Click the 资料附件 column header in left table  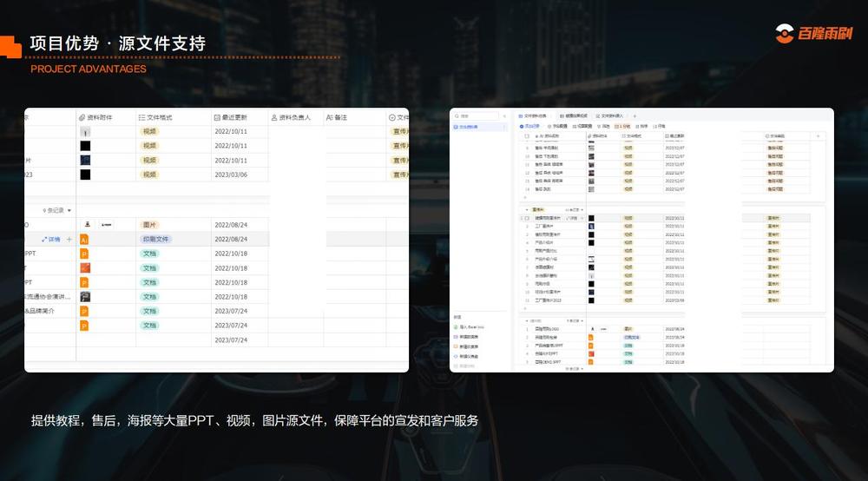click(95, 117)
